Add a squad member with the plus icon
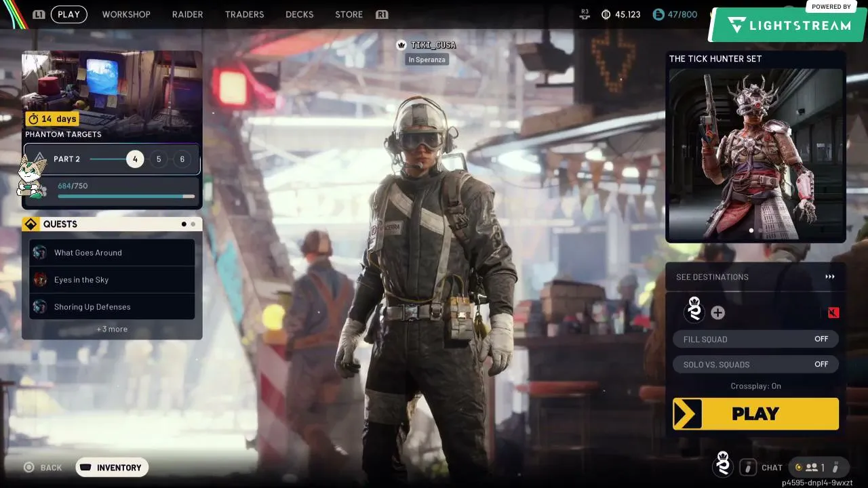The width and height of the screenshot is (868, 488). (x=717, y=312)
